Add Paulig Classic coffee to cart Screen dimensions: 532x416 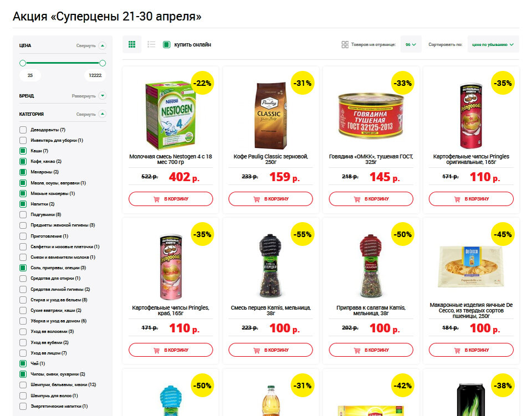(270, 199)
